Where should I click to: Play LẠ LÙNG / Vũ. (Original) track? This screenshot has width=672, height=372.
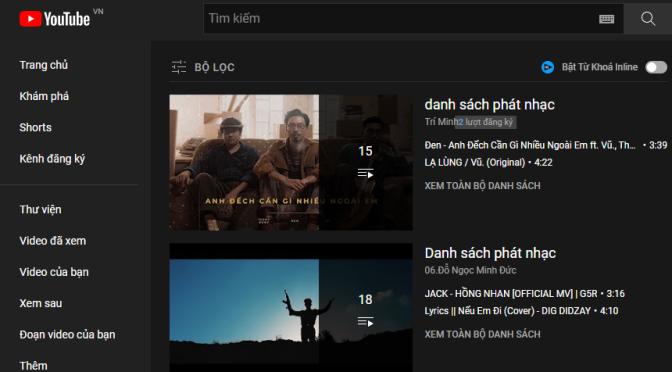pyautogui.click(x=474, y=162)
